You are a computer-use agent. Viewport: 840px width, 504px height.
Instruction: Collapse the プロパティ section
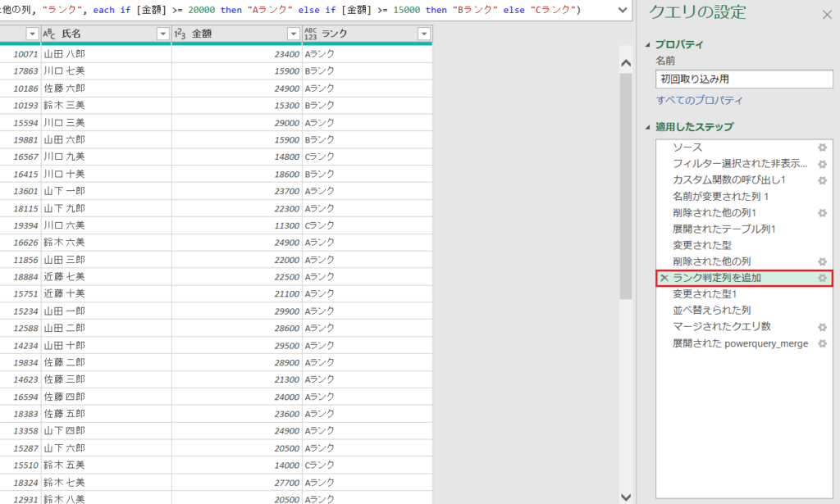pos(648,43)
